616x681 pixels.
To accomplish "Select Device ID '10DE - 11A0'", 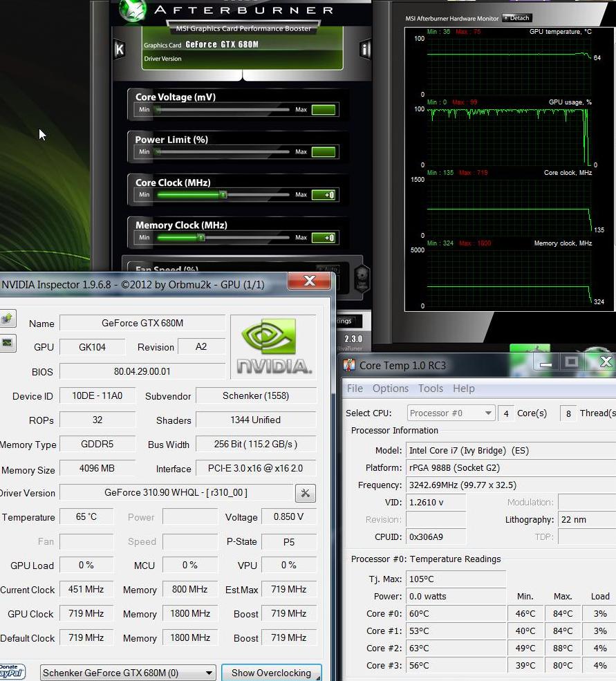I will coord(97,395).
